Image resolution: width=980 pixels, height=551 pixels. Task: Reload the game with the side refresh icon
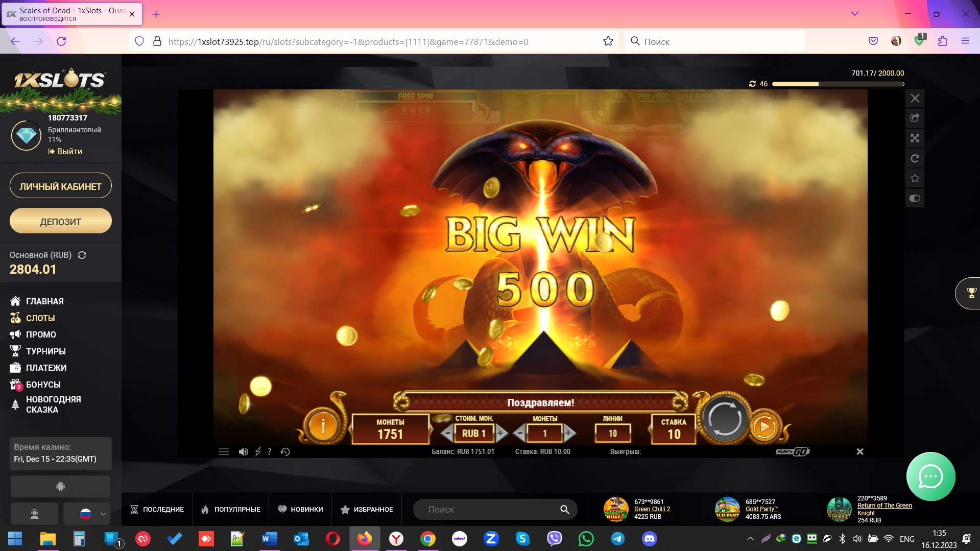click(x=915, y=158)
